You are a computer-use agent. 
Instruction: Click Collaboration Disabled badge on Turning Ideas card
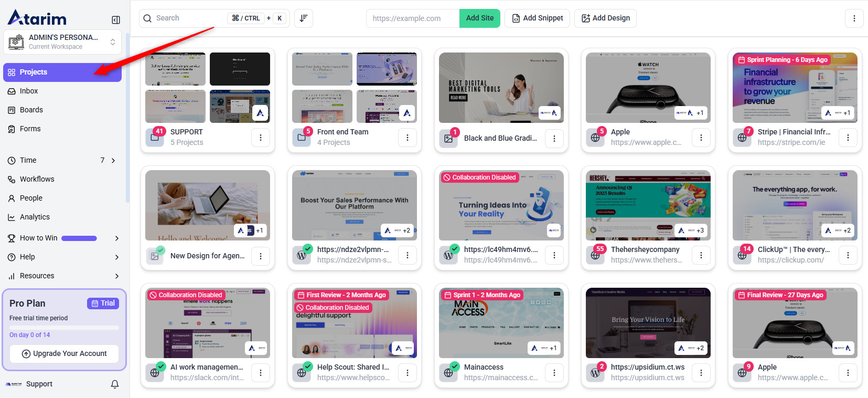tap(479, 177)
